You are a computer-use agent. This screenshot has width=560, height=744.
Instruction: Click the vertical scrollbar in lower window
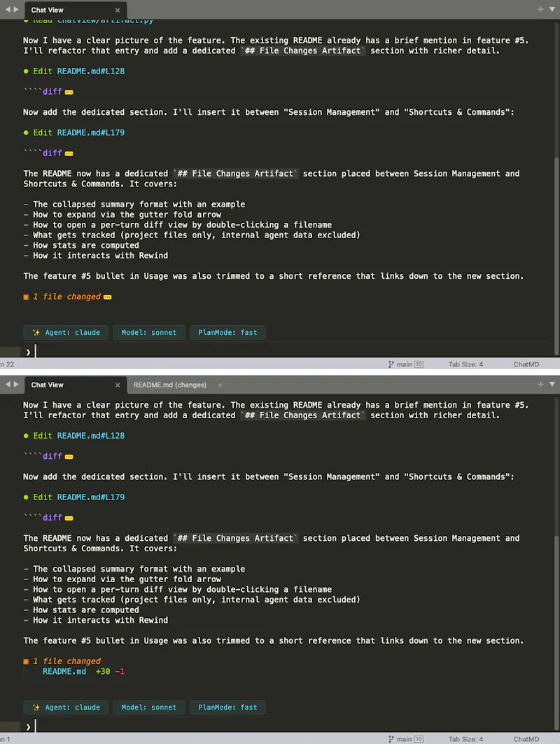point(556,633)
